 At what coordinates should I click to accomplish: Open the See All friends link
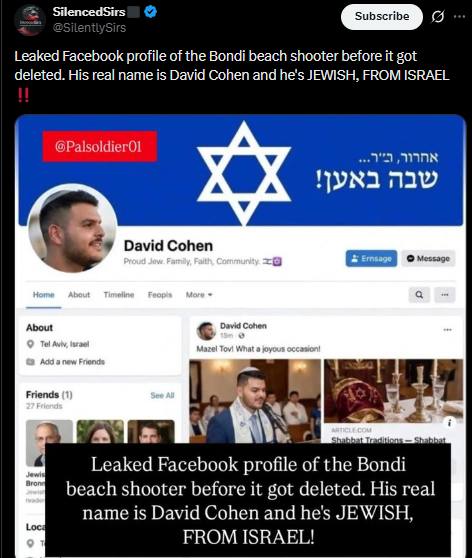click(162, 395)
